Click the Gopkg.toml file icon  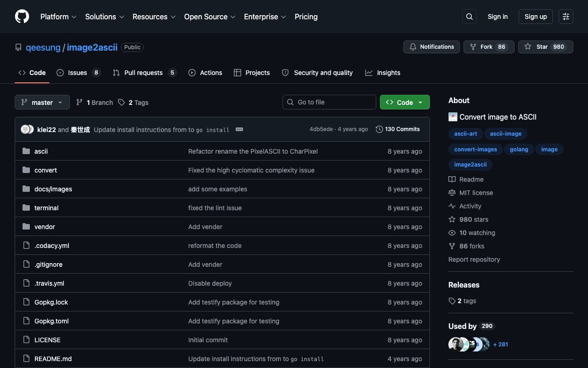[26, 321]
